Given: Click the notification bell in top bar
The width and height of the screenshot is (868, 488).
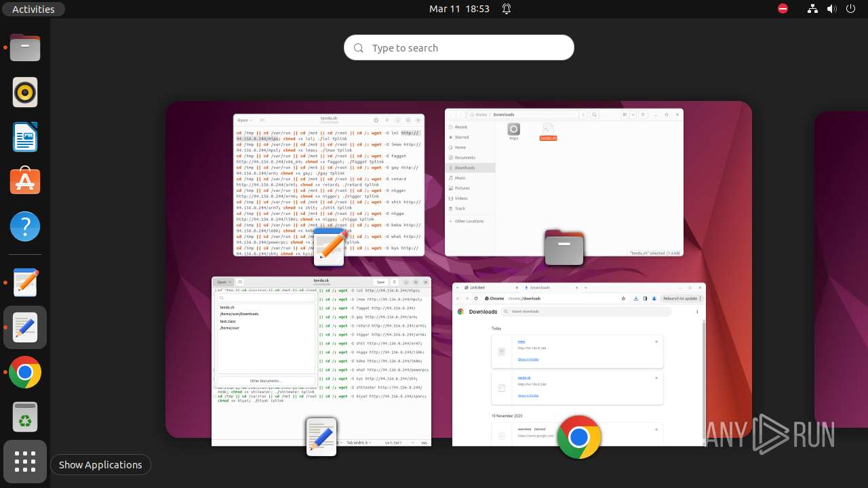Looking at the screenshot, I should point(506,9).
